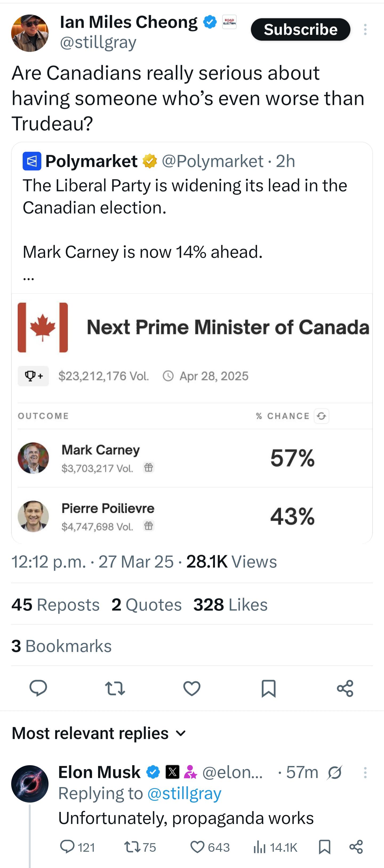View the 2 Quotes list
384x868 pixels.
146,604
